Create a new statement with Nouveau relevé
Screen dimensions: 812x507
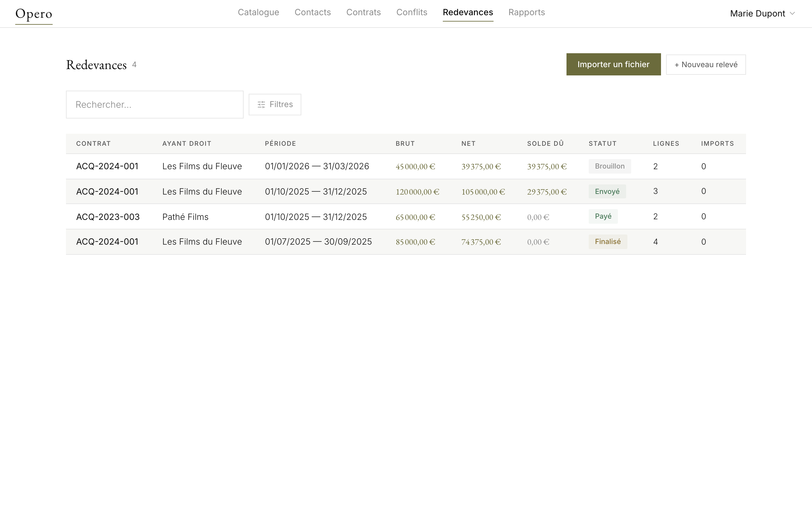tap(706, 65)
